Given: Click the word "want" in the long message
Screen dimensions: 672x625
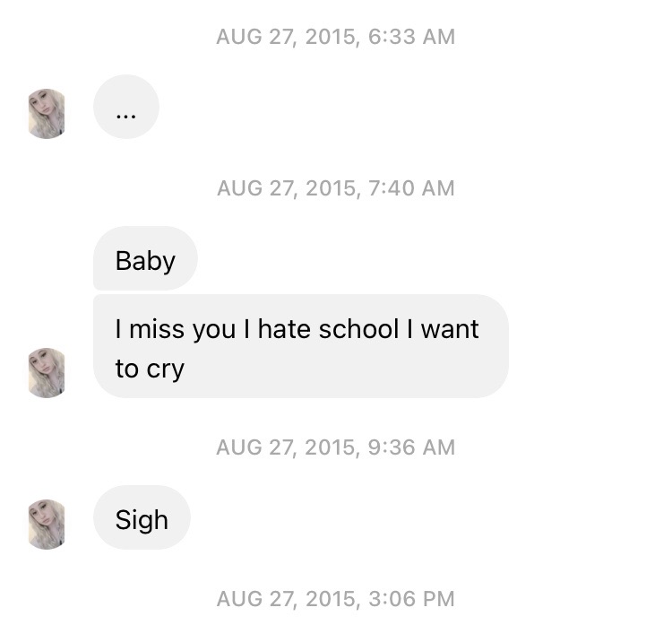Looking at the screenshot, I should click(x=450, y=330).
